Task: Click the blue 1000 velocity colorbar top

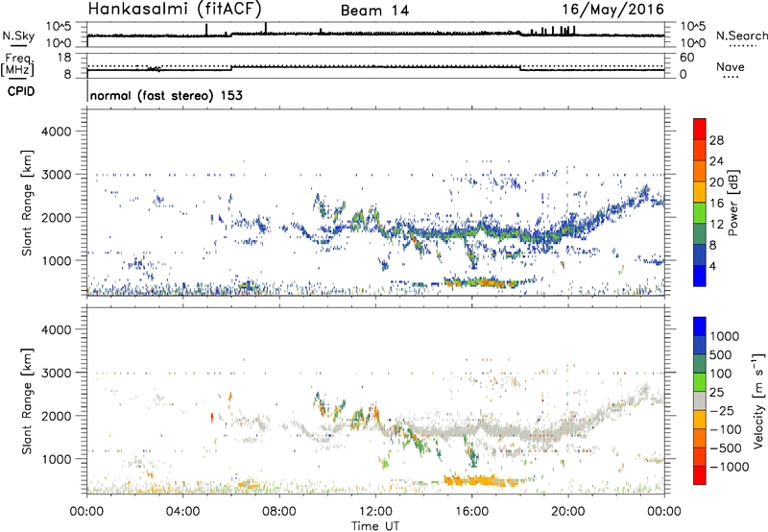Action: (700, 326)
